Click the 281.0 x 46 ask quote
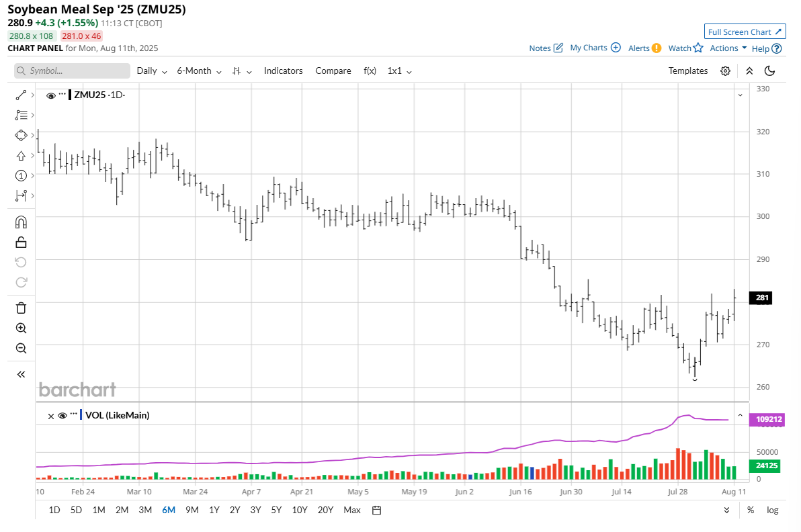801x532 pixels. [x=81, y=36]
